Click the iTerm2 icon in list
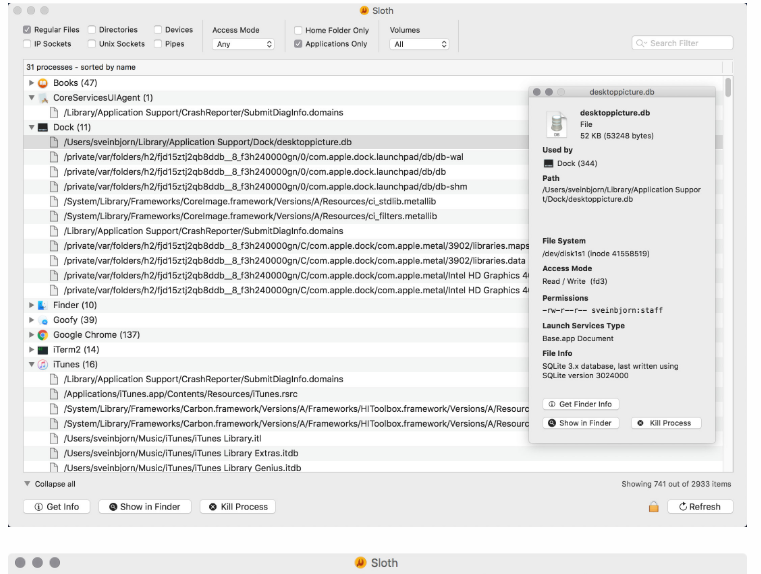 (43, 350)
